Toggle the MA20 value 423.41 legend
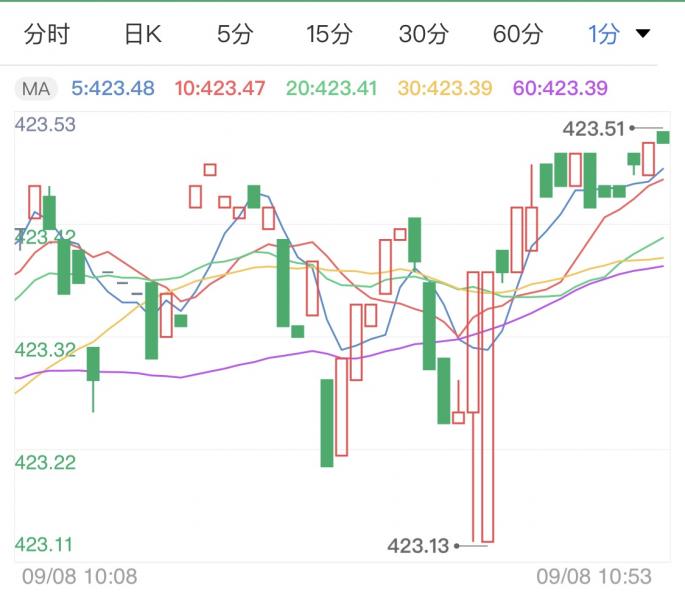 point(331,88)
